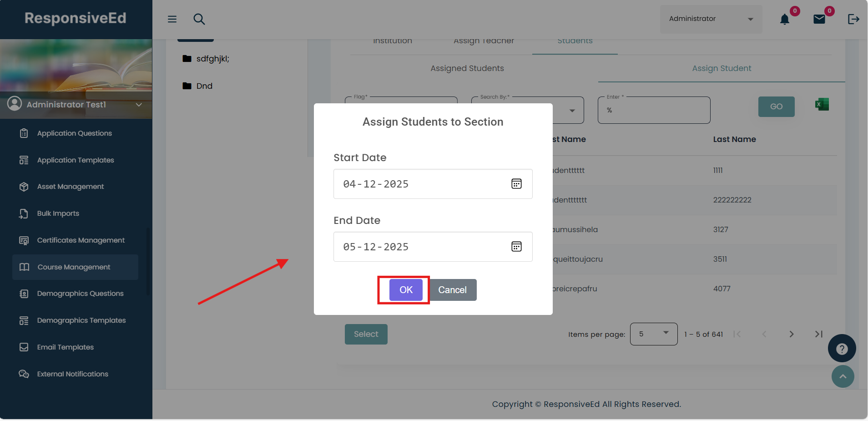Cancel the Assign Students dialog
Image resolution: width=868 pixels, height=421 pixels.
pos(452,290)
